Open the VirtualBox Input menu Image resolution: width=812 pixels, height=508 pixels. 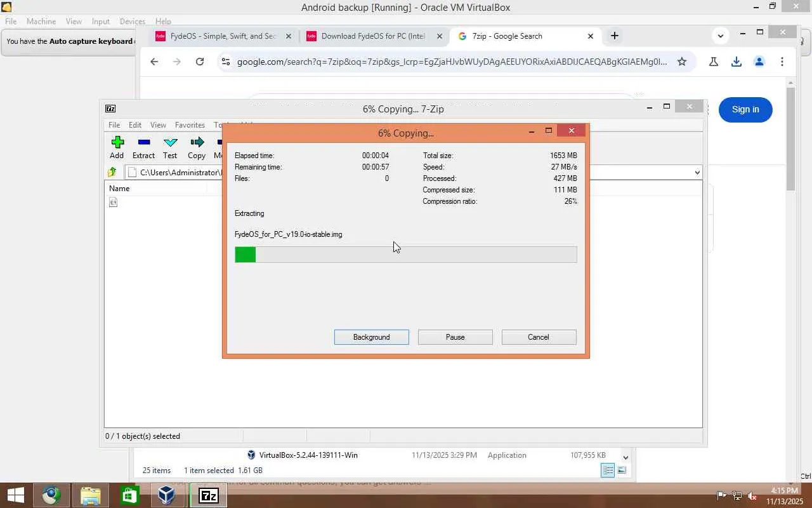pos(101,22)
